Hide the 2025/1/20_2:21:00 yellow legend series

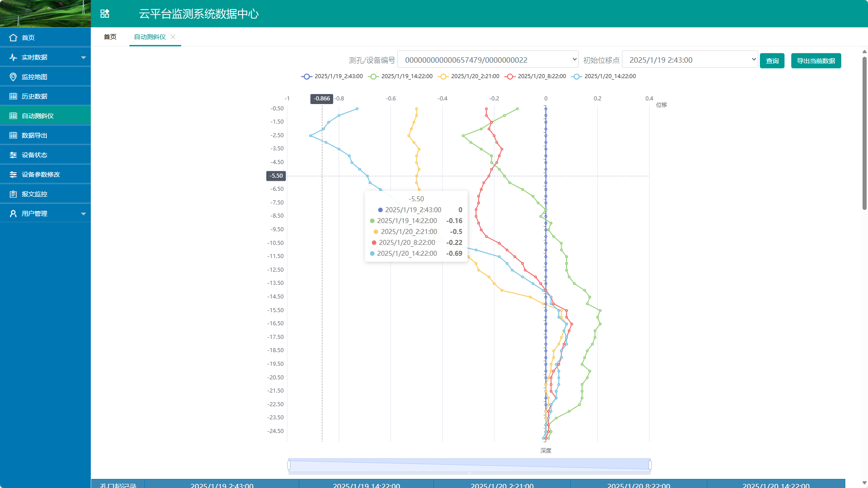[x=469, y=76]
